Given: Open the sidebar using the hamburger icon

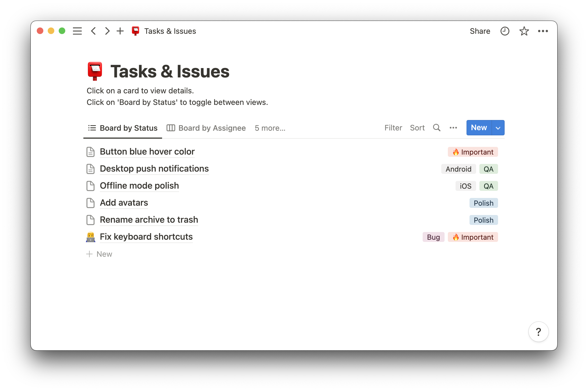Looking at the screenshot, I should (77, 31).
